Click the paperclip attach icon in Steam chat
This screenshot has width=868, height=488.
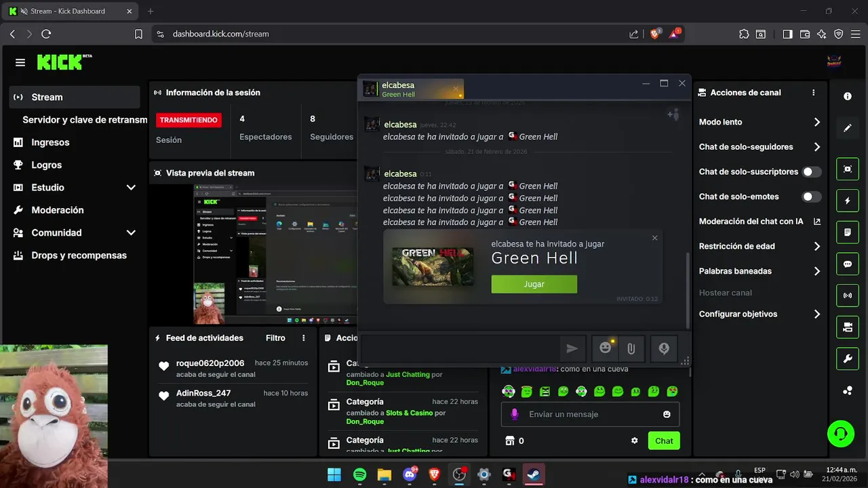click(631, 348)
